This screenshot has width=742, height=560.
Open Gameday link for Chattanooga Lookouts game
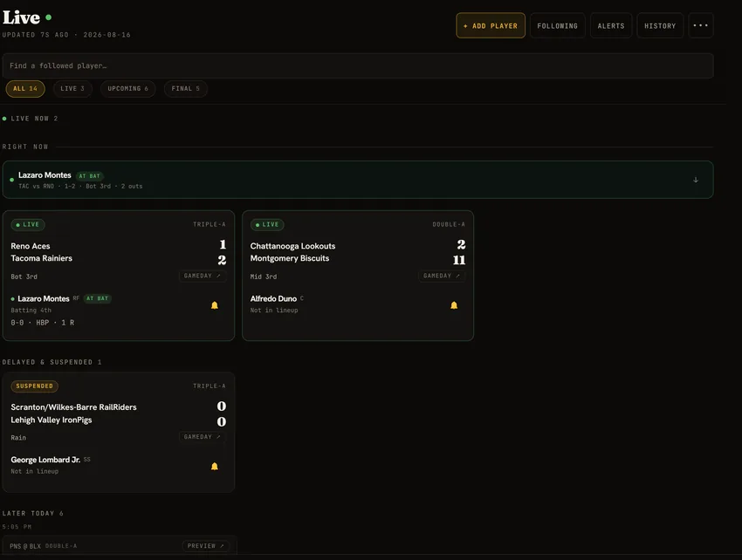pos(442,276)
